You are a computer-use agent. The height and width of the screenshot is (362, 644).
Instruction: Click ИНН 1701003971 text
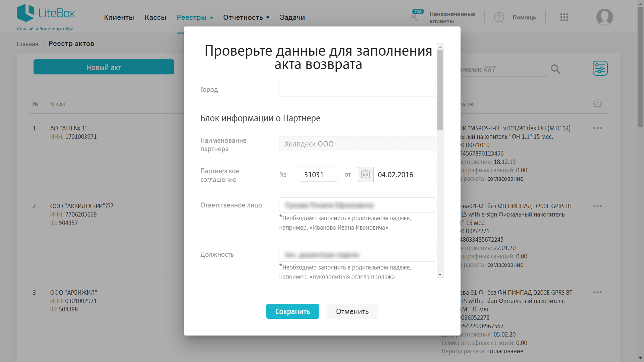73,136
